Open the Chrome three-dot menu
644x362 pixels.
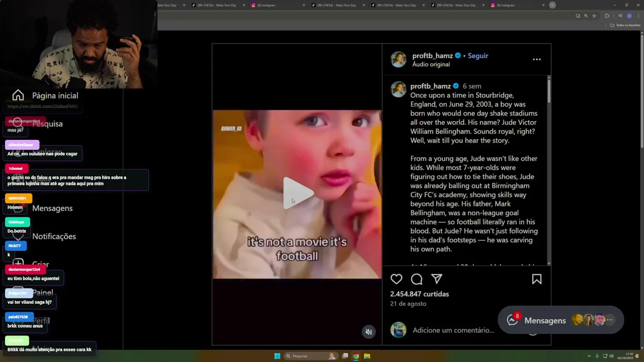coord(638,16)
